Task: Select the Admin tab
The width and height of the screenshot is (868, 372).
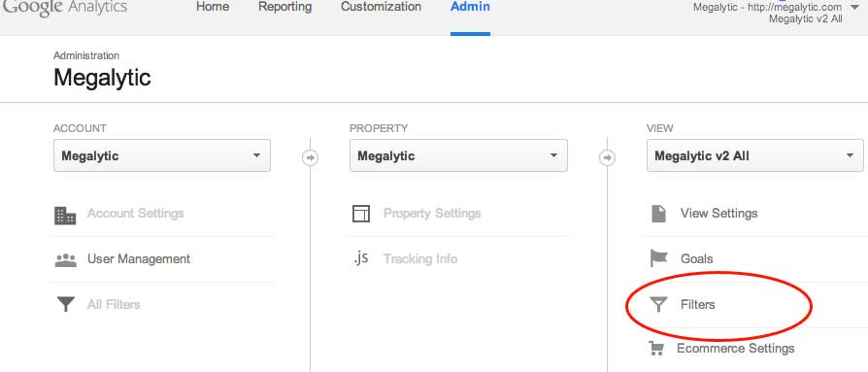Action: [470, 7]
